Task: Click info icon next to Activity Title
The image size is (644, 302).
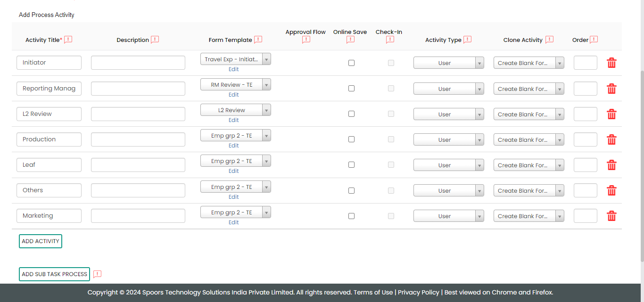Action: point(68,40)
